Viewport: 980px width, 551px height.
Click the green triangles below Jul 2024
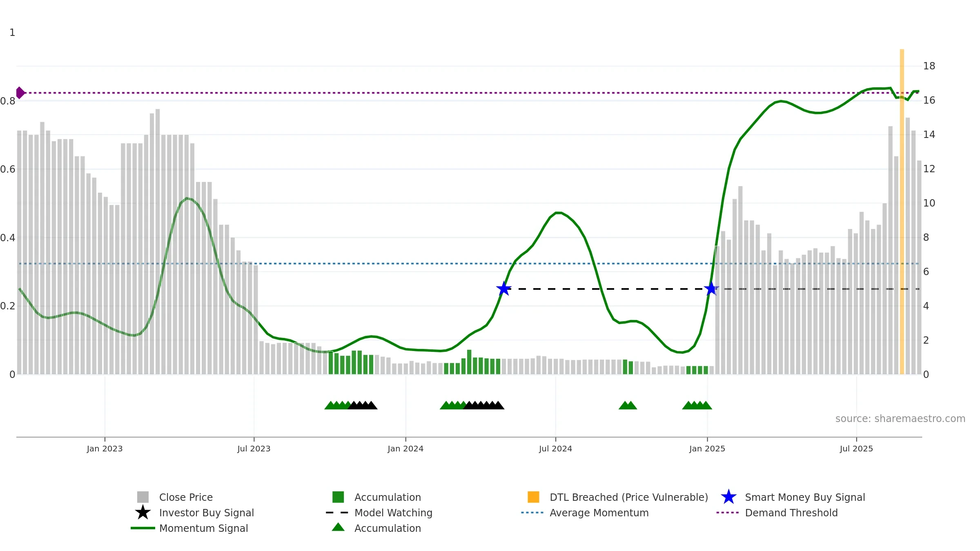click(628, 405)
